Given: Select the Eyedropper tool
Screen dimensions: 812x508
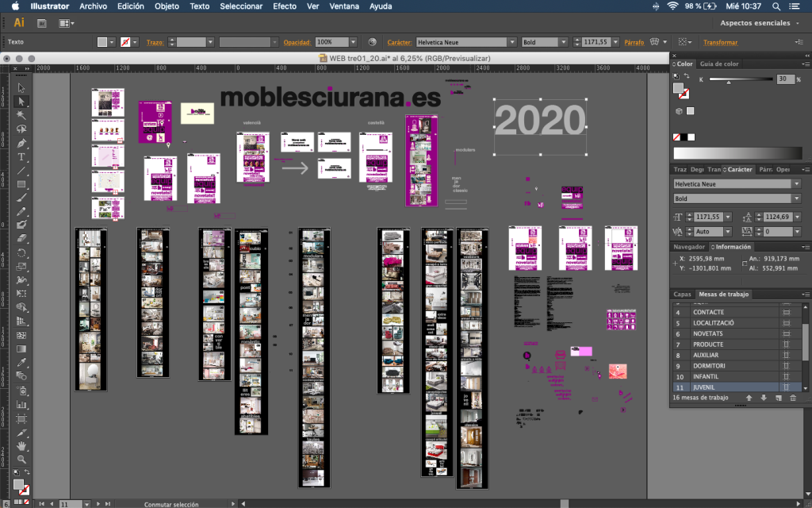Looking at the screenshot, I should (x=21, y=363).
